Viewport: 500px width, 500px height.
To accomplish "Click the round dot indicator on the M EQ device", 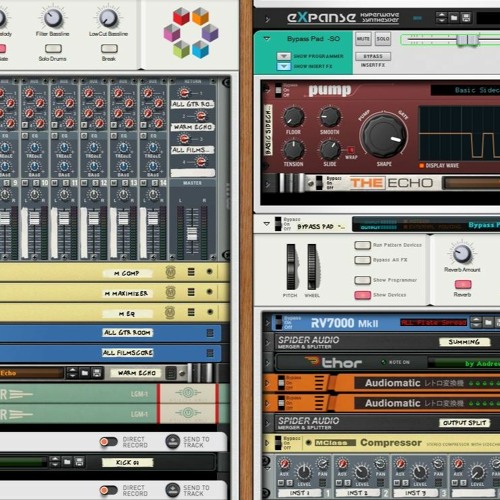I will pos(210,312).
